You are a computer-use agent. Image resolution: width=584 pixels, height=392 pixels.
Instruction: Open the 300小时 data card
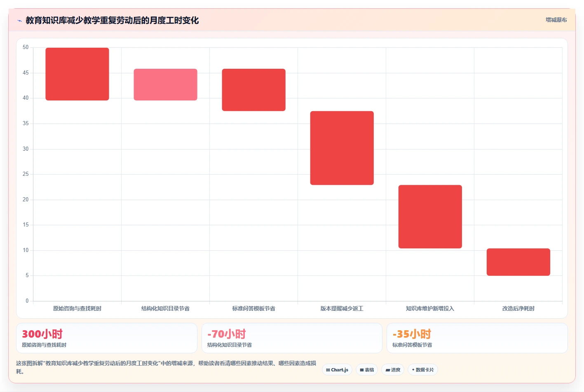106,338
